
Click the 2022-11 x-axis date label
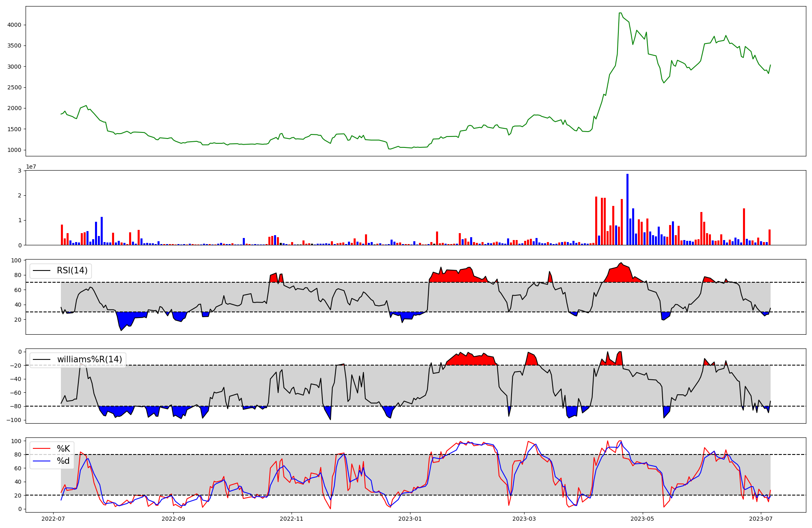[292, 519]
